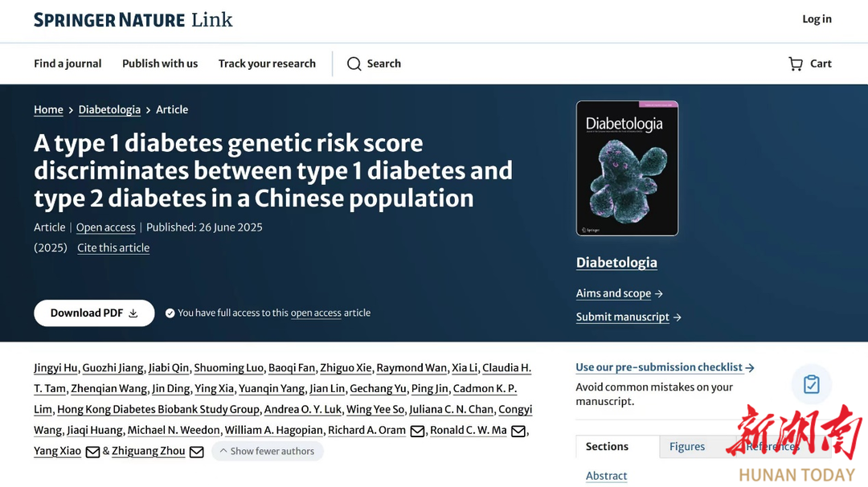Screen dimensions: 868x487
Task: Open the Diabetologia breadcrumb link
Action: pos(109,109)
